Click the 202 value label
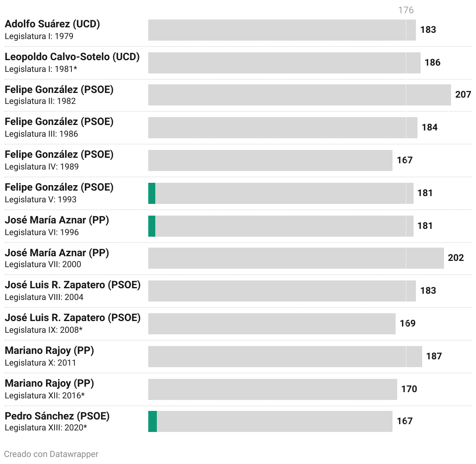Viewport: 476px width, 464px height. click(456, 258)
